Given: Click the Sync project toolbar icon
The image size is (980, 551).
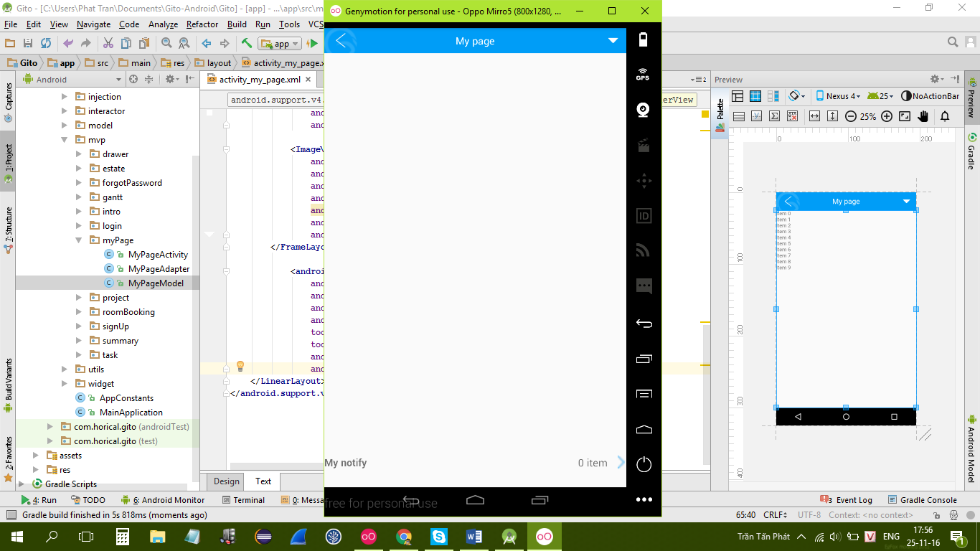Looking at the screenshot, I should point(46,43).
